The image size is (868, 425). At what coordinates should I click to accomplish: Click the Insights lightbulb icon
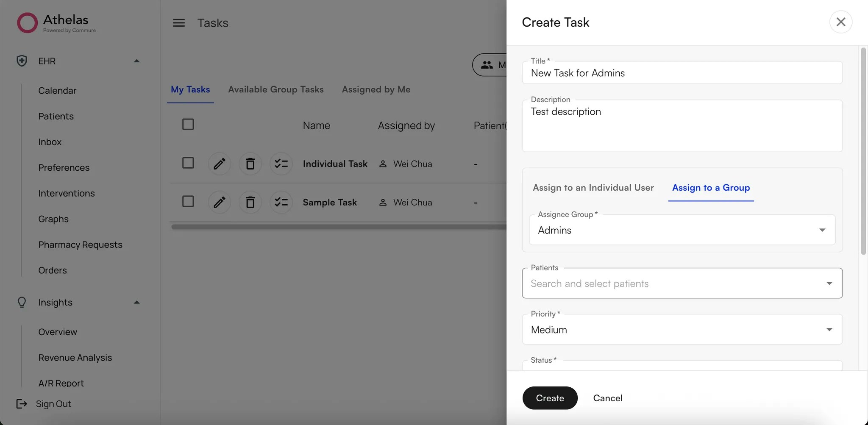point(21,302)
